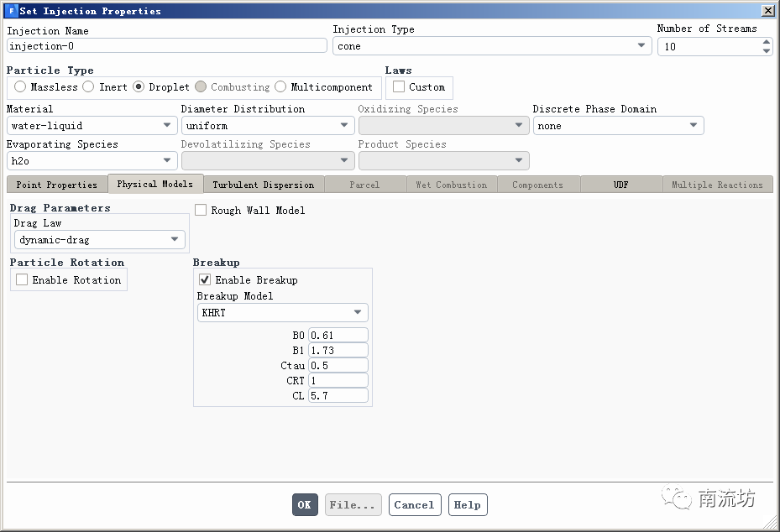Expand the Breakup Model KHRT dropdown

point(282,313)
